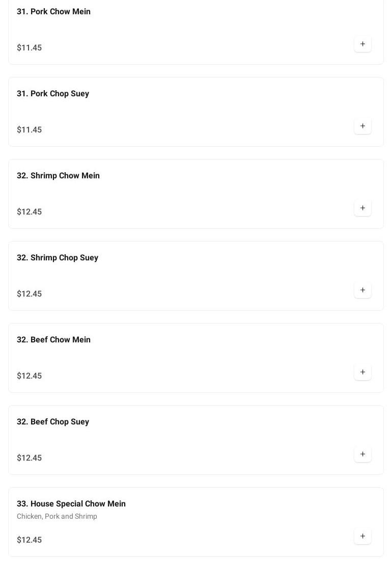Open Shrimp Chow Mein item details
This screenshot has height=561, width=392.
point(58,176)
